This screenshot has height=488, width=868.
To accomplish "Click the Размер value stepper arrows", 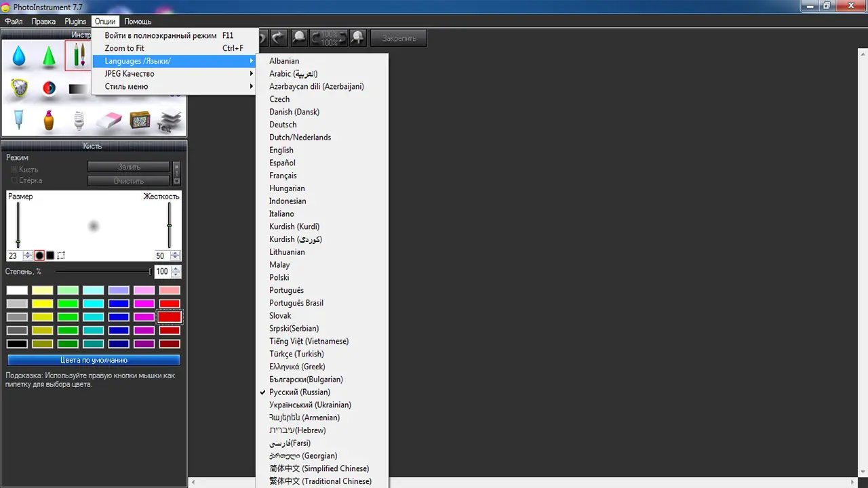I will [28, 256].
